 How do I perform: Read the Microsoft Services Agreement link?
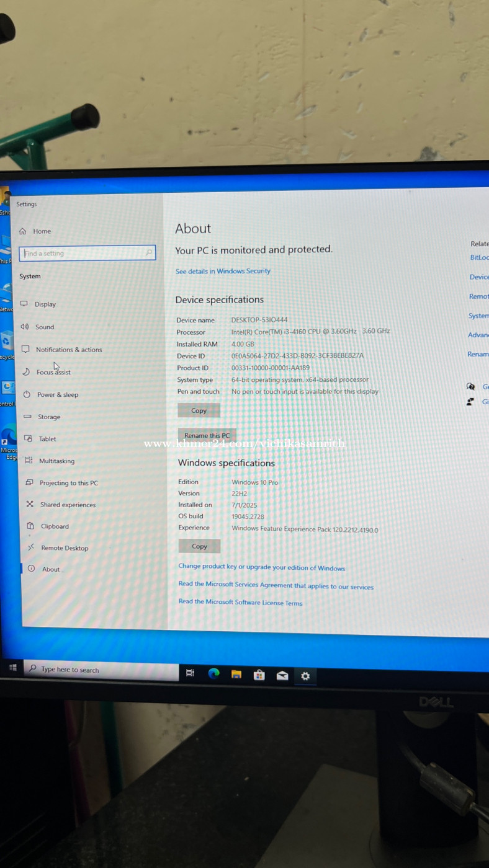276,585
